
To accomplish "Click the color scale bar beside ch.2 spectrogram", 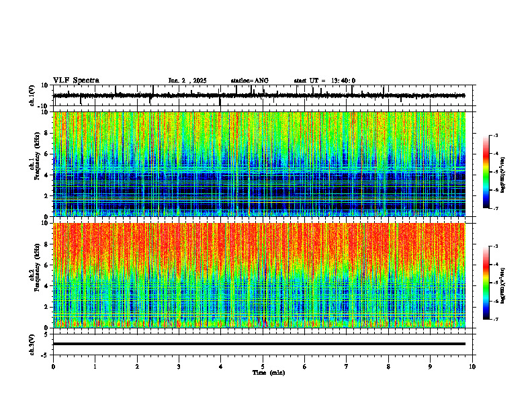I will click(486, 283).
